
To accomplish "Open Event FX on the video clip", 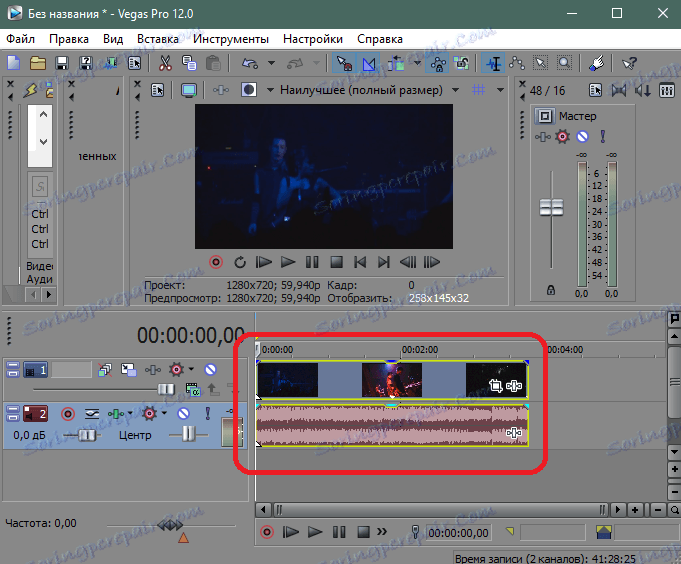I will (x=514, y=386).
